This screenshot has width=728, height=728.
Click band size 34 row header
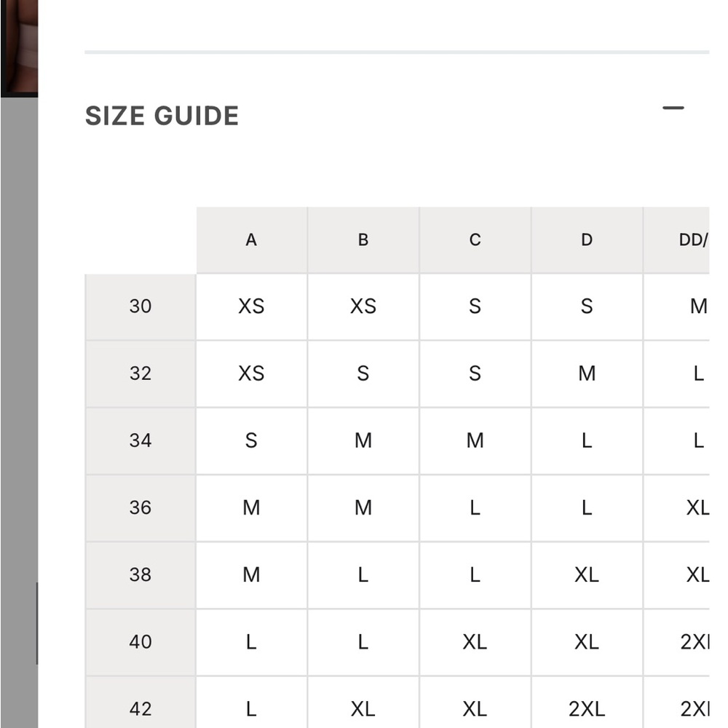click(x=141, y=441)
